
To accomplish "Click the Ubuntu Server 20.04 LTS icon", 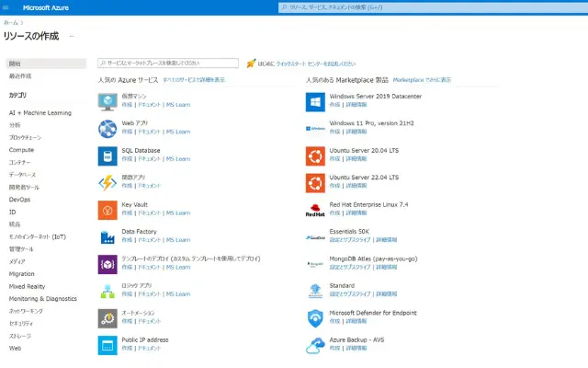I will coord(315,155).
